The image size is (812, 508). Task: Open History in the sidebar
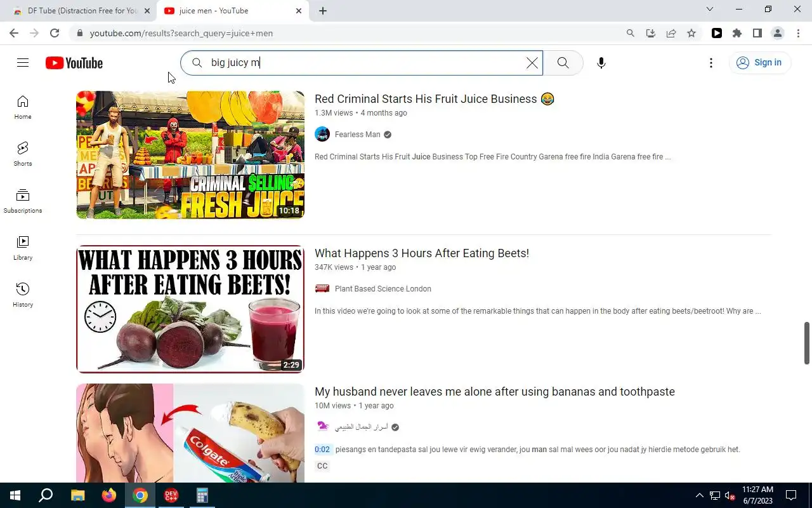23,295
